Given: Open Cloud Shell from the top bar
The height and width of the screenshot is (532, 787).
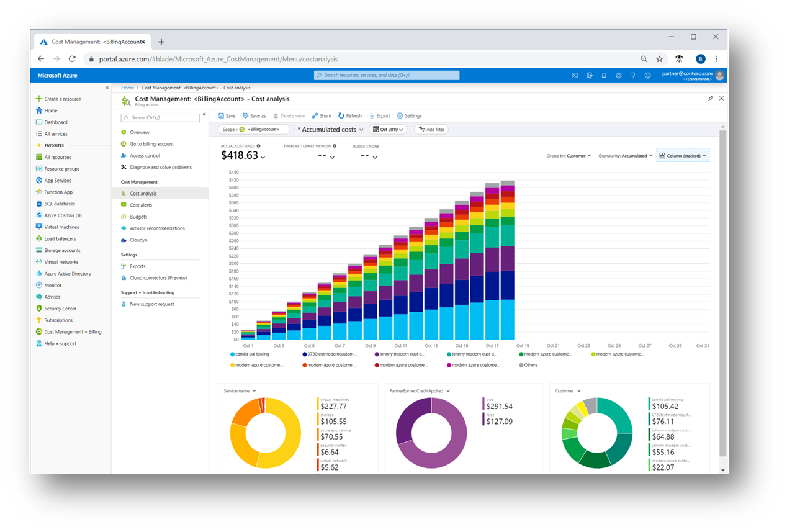Looking at the screenshot, I should click(574, 74).
